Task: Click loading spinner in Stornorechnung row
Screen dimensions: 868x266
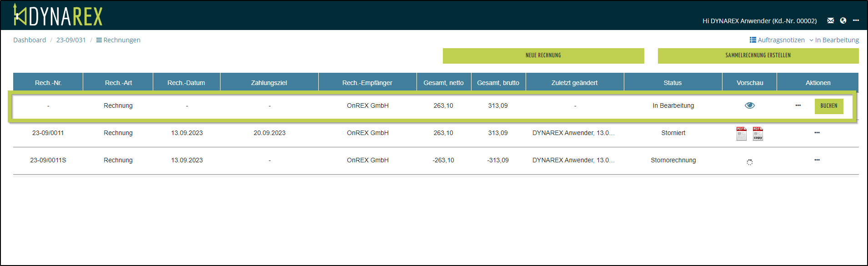Action: [749, 162]
